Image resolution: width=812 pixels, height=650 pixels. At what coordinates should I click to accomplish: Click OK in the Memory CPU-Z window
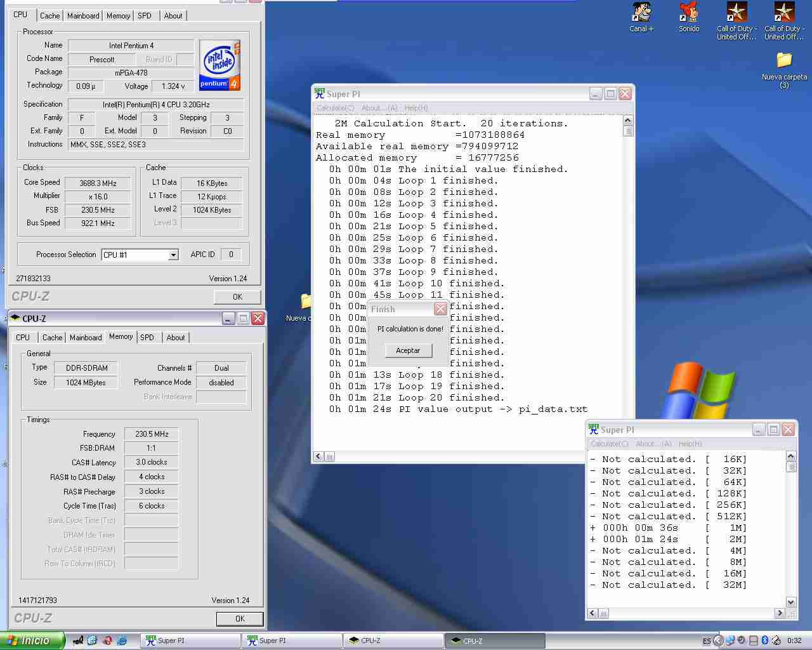[239, 619]
